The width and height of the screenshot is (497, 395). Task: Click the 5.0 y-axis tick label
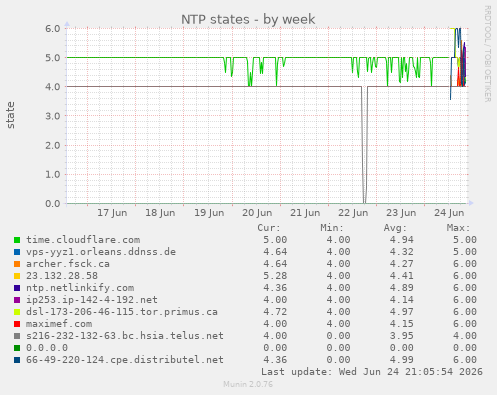point(53,58)
